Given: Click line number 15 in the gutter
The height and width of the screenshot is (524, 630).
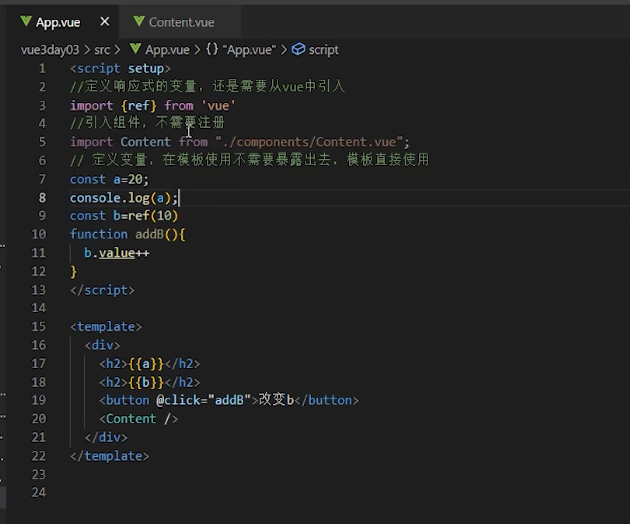Looking at the screenshot, I should (39, 326).
